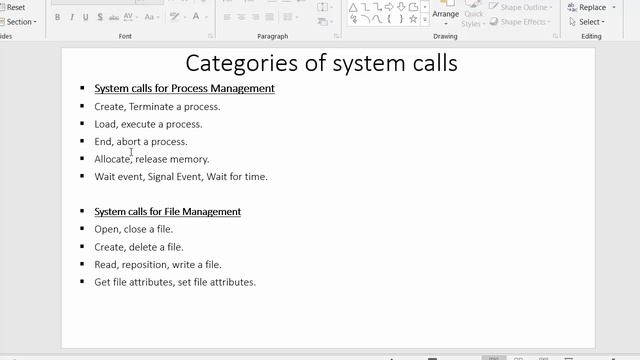Click the Font Color letter A icon
Image resolution: width=640 pixels, height=360 pixels.
point(196,17)
